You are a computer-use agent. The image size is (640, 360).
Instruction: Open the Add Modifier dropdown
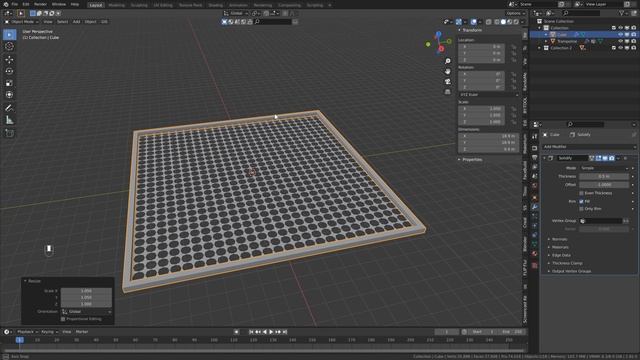point(589,147)
